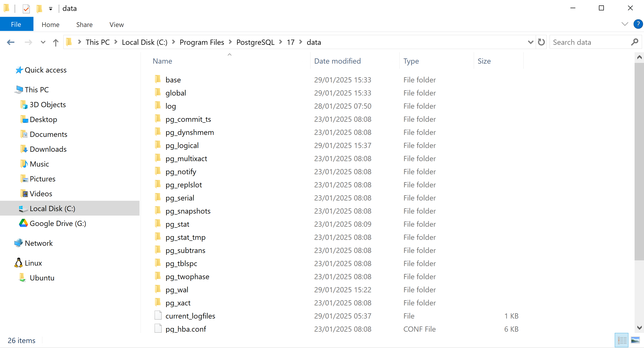Image resolution: width=644 pixels, height=348 pixels.
Task: Open the Ubuntu item under Linux
Action: (42, 278)
